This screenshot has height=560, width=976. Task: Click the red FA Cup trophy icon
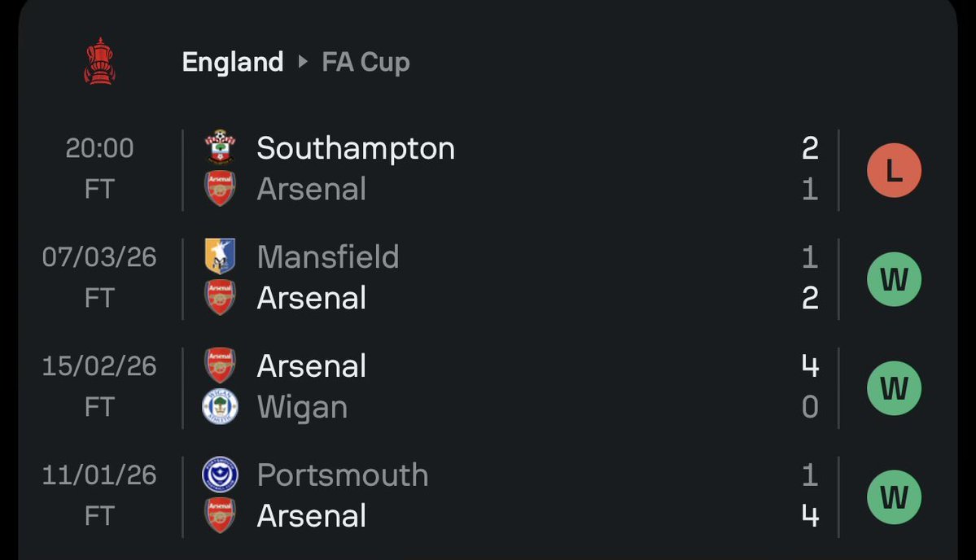click(x=99, y=61)
